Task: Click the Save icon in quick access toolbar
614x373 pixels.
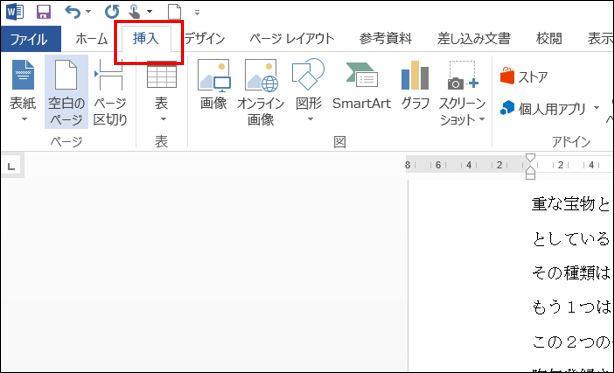Action: (x=43, y=11)
